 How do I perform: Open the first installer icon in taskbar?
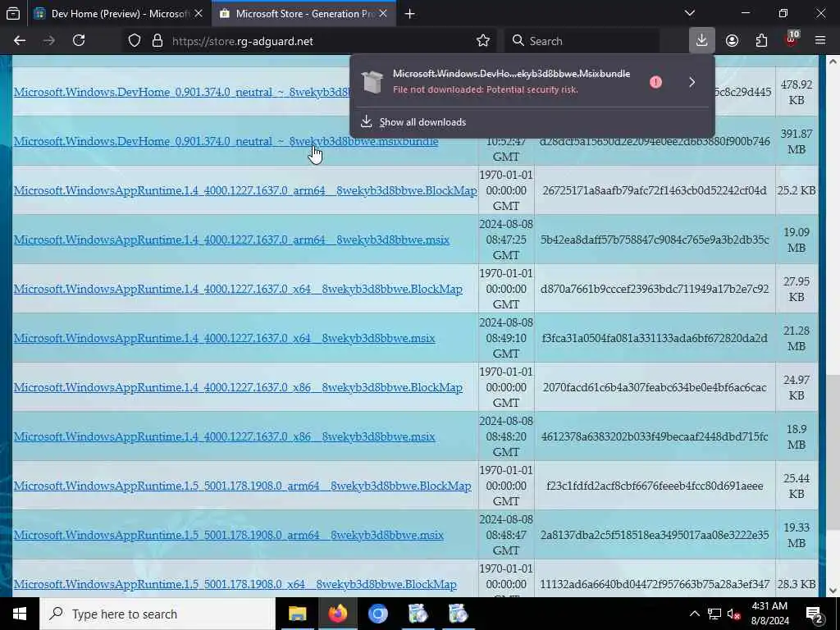coord(418,614)
